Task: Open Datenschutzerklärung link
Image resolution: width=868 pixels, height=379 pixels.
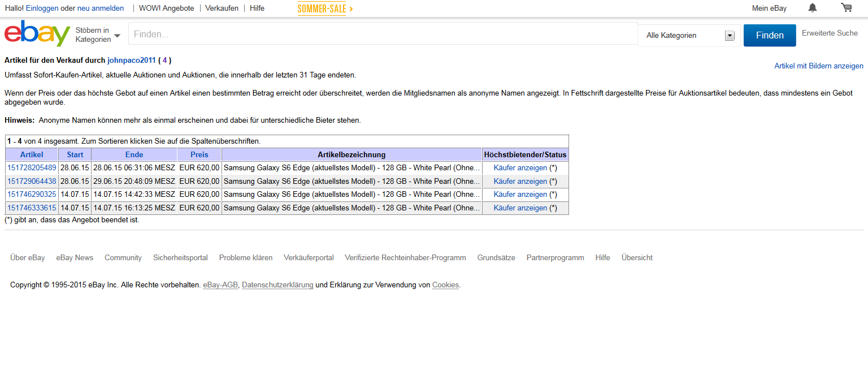Action: [x=277, y=285]
